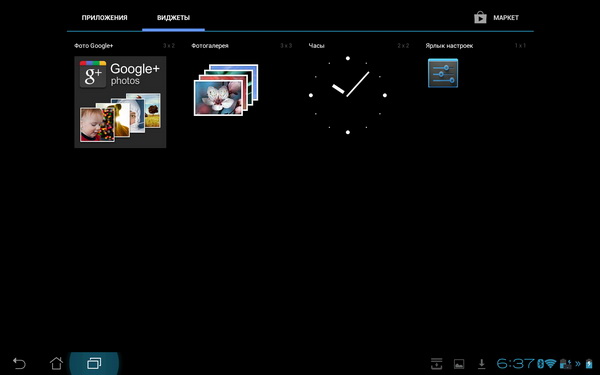Open the tray-with-arrow notification icon
600x375 pixels.
(x=436, y=364)
